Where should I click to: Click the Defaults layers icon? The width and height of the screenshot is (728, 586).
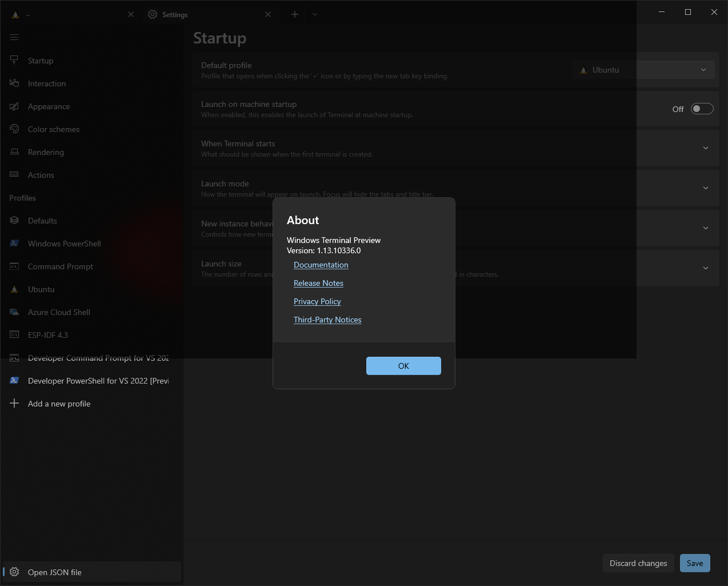[14, 220]
